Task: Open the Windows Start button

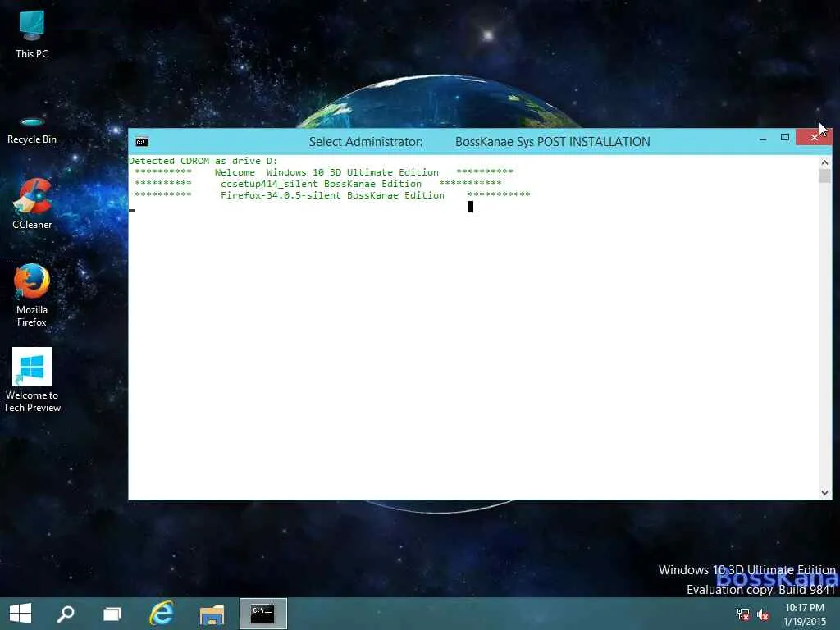Action: pyautogui.click(x=21, y=614)
